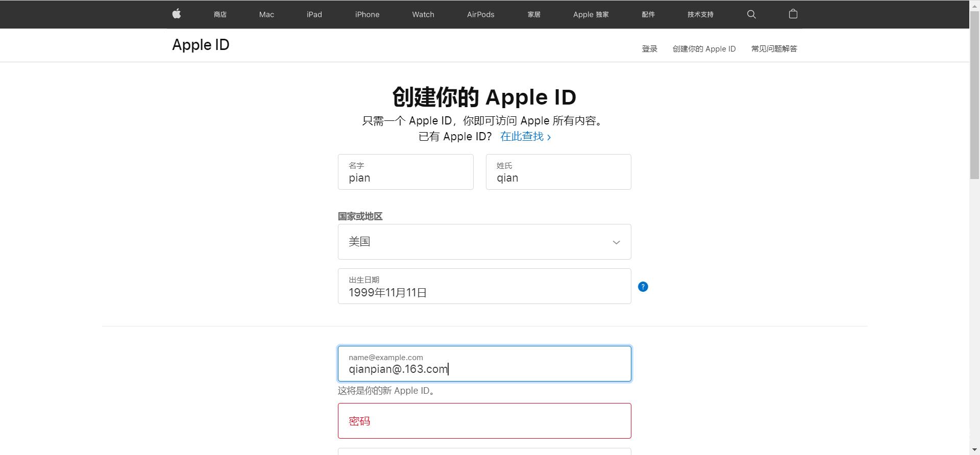980x455 pixels.
Task: Open the Mac menu item
Action: pos(266,14)
